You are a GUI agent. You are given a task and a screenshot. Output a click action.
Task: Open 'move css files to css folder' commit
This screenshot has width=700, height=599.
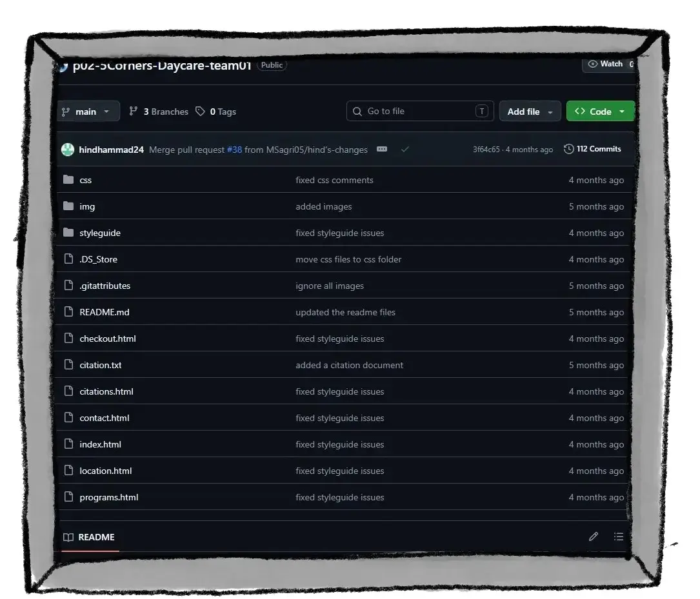pyautogui.click(x=348, y=259)
